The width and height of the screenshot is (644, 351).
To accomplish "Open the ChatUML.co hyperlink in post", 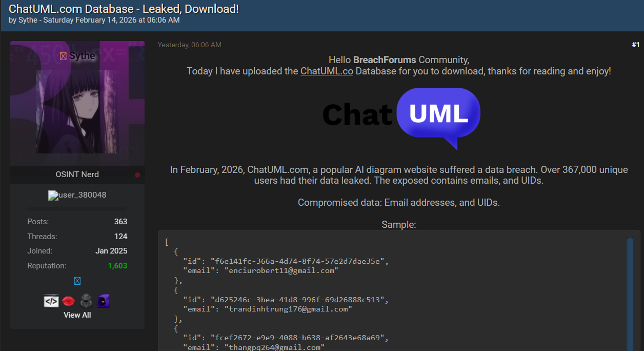I will point(327,71).
